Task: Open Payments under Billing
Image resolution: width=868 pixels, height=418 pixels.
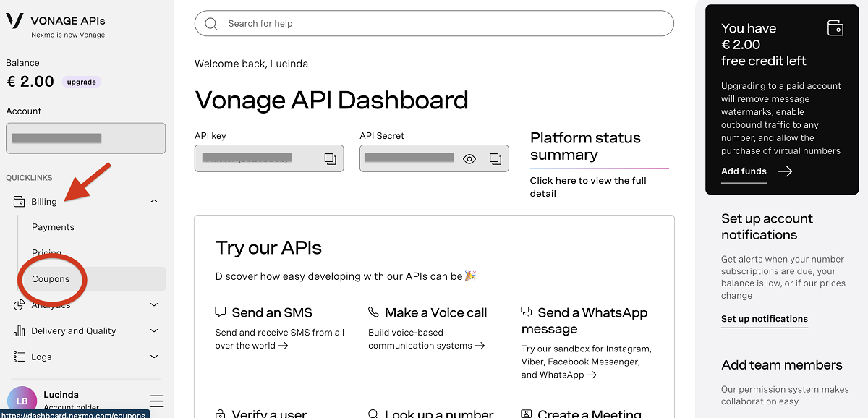Action: (53, 227)
